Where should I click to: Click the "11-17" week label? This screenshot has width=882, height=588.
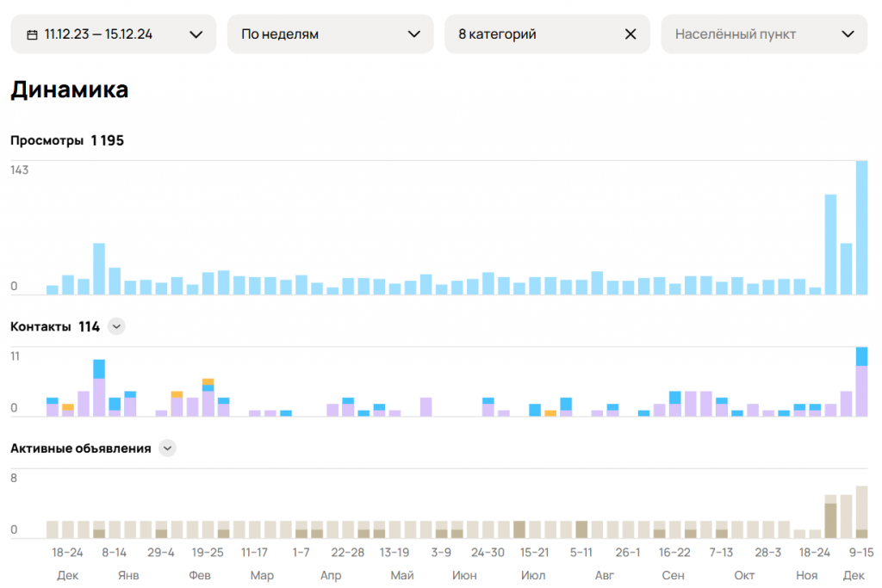click(254, 553)
